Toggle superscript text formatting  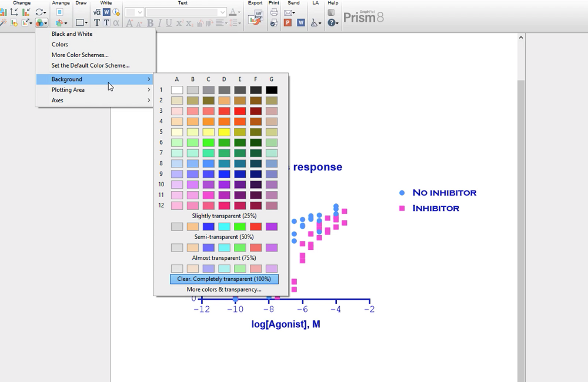tap(179, 23)
